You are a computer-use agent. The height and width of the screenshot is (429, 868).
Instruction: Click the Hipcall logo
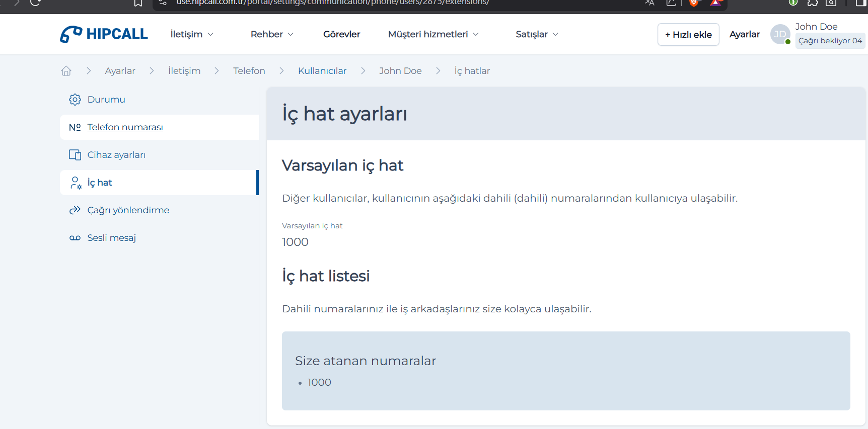click(104, 34)
